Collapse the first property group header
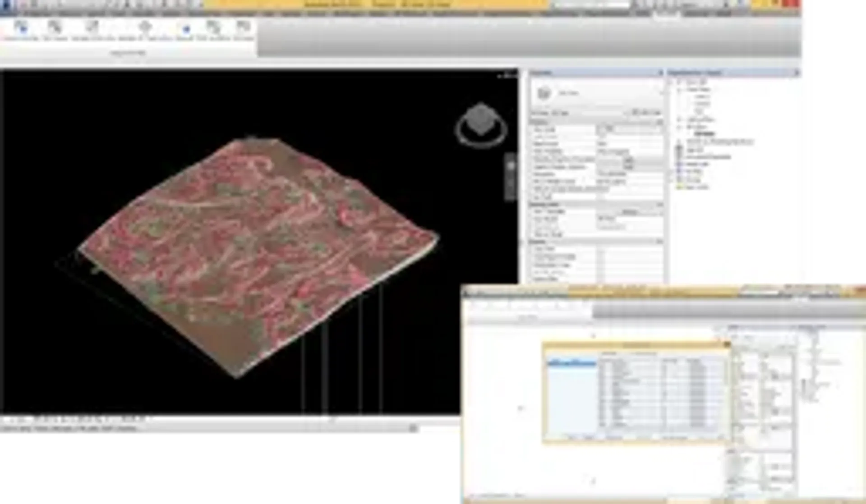 [659, 122]
